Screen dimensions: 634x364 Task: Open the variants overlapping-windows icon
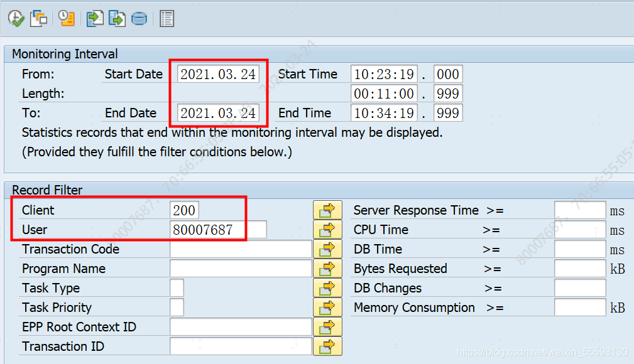click(x=39, y=19)
